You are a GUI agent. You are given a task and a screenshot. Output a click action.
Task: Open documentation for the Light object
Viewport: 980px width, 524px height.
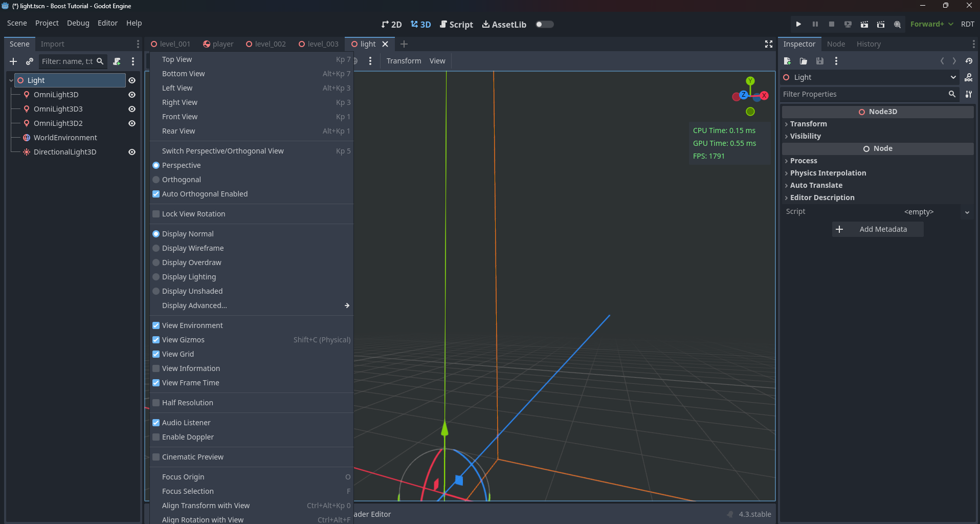pyautogui.click(x=968, y=77)
